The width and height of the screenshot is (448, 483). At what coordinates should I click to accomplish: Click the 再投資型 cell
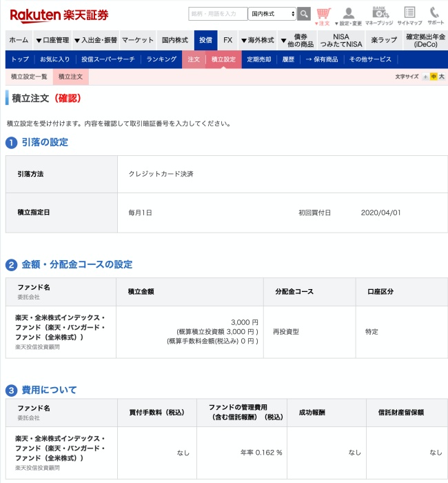point(286,332)
